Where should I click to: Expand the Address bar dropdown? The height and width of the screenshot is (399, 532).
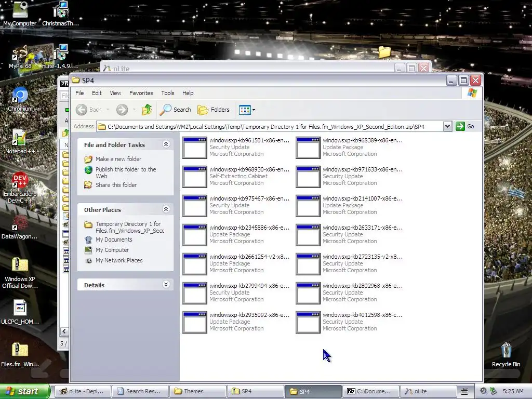tap(447, 127)
